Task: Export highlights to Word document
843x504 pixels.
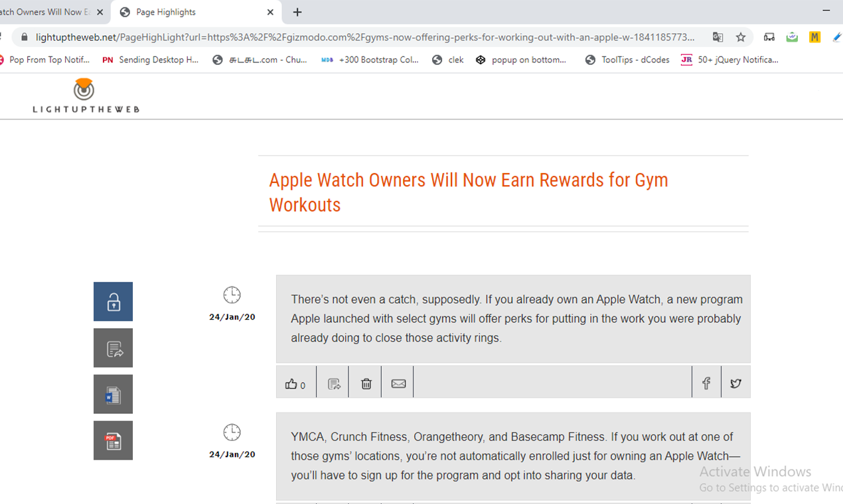Action: pos(113,395)
